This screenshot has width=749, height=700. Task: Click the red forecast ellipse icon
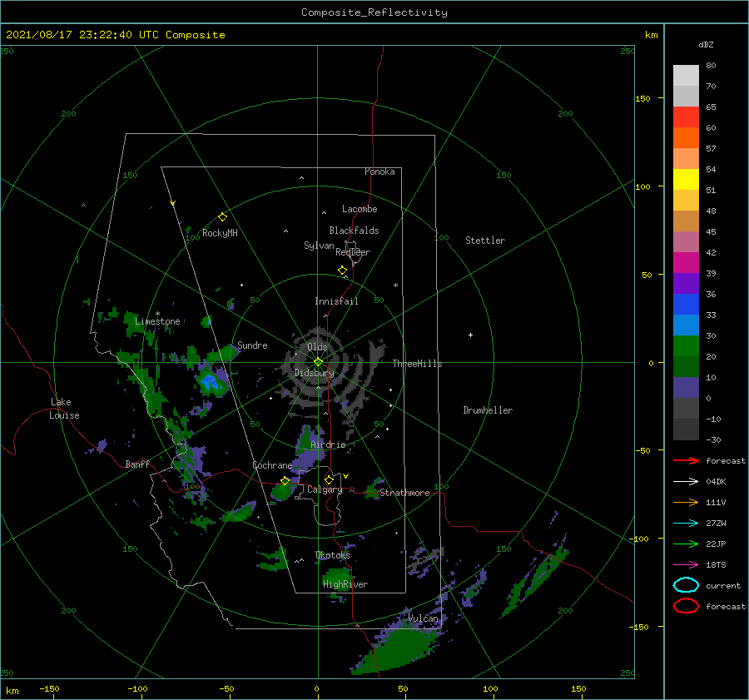tap(686, 606)
